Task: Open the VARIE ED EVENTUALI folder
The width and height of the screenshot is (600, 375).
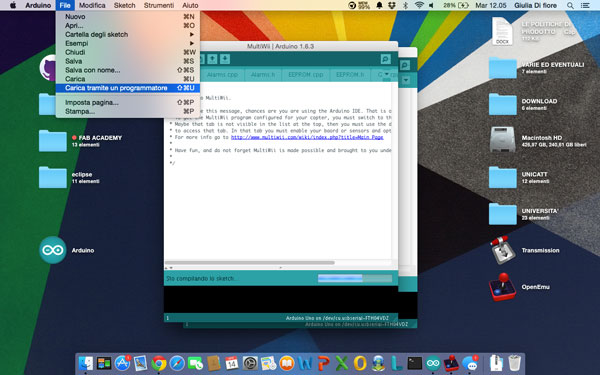Action: click(x=502, y=68)
